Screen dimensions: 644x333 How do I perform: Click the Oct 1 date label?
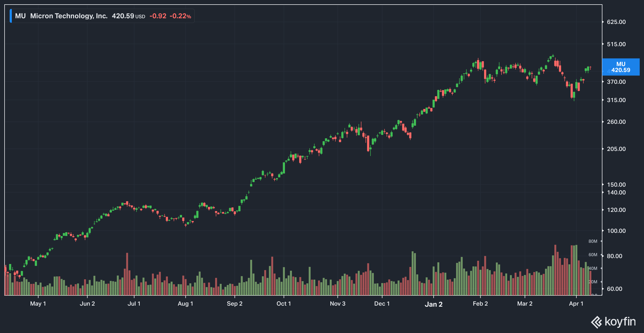tap(284, 304)
